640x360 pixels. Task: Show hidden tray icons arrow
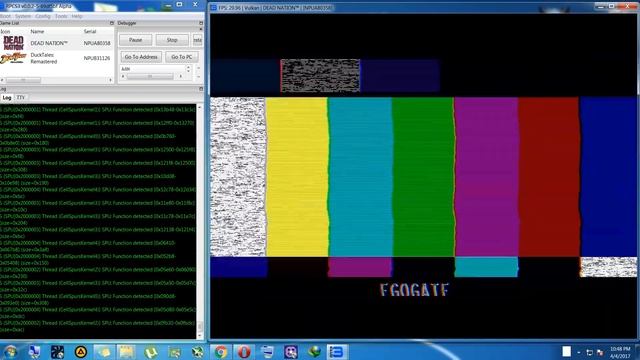click(579, 352)
